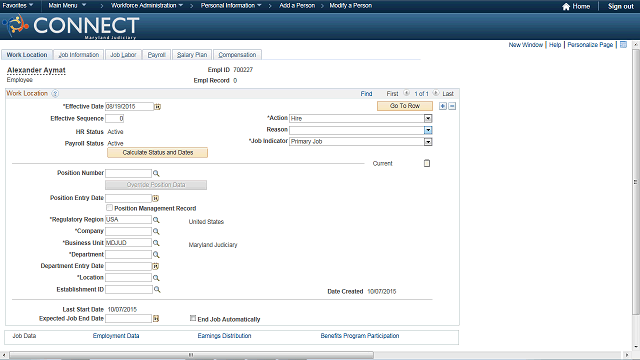Open Regulatory Region lookup magnifier
The height and width of the screenshot is (360, 640).
click(x=156, y=220)
